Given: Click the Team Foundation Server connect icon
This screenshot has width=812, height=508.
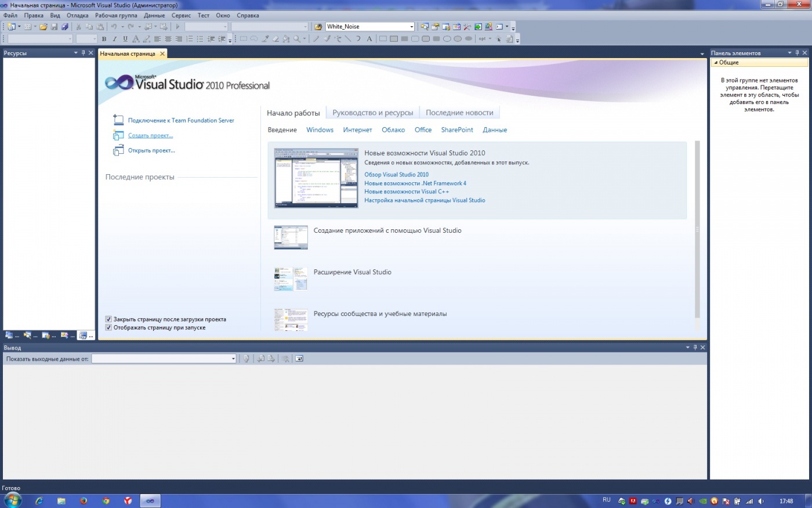Looking at the screenshot, I should [118, 120].
